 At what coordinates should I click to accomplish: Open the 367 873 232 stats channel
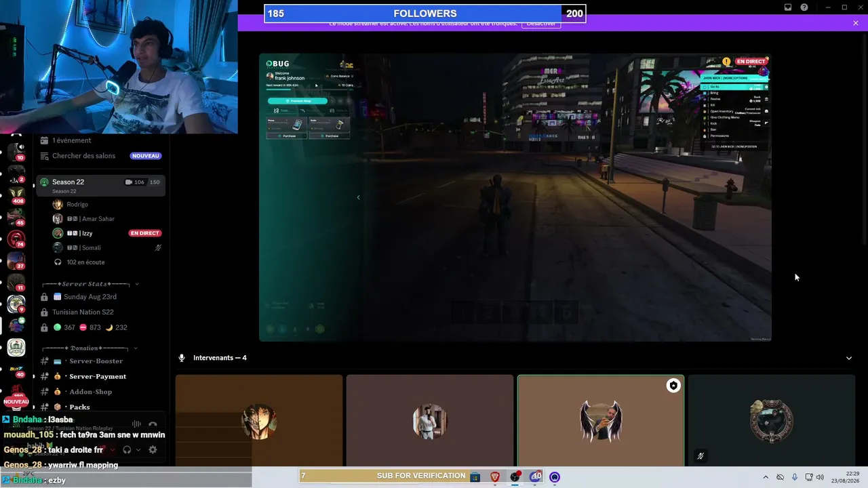pos(100,327)
